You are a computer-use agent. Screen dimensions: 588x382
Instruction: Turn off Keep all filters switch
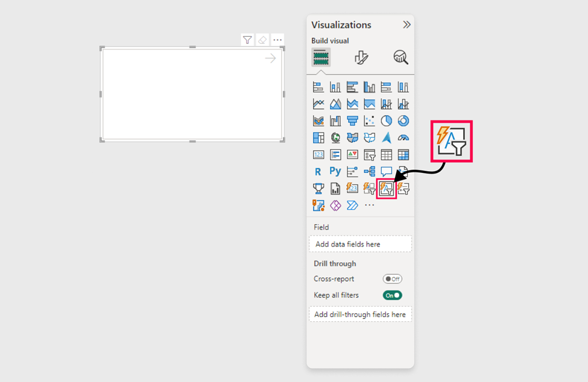click(392, 295)
